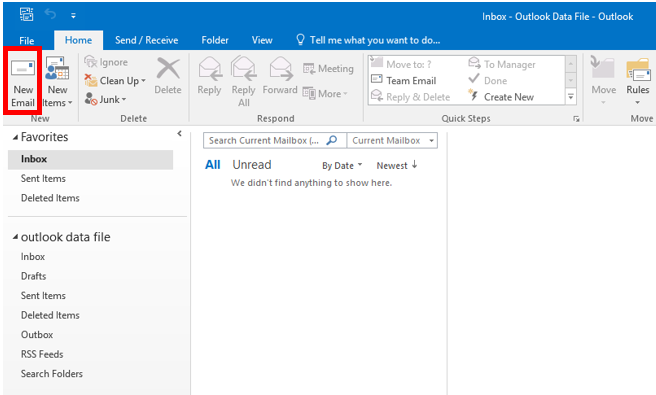The image size is (656, 395).
Task: Click the Forward envelope icon
Action: [x=280, y=68]
